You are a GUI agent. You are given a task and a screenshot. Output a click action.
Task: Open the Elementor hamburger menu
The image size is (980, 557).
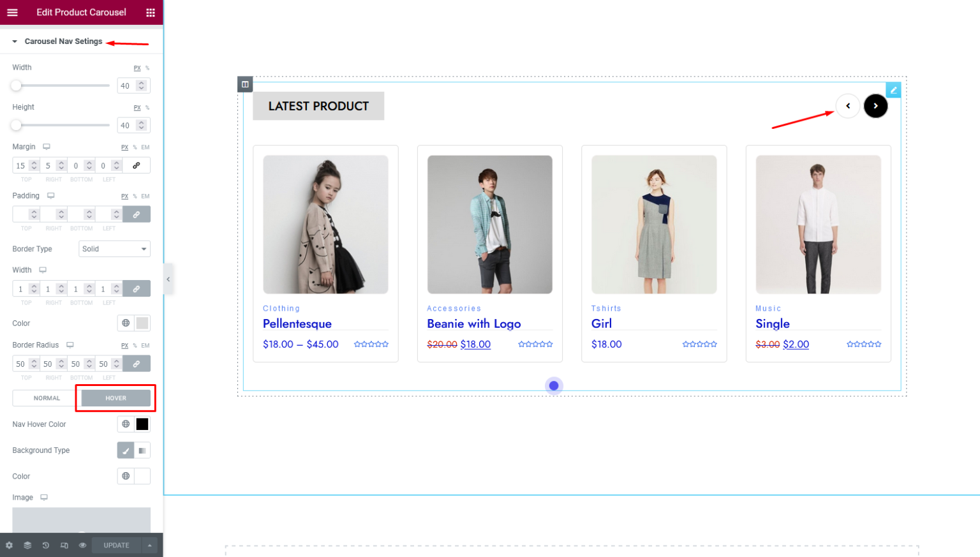(x=12, y=12)
